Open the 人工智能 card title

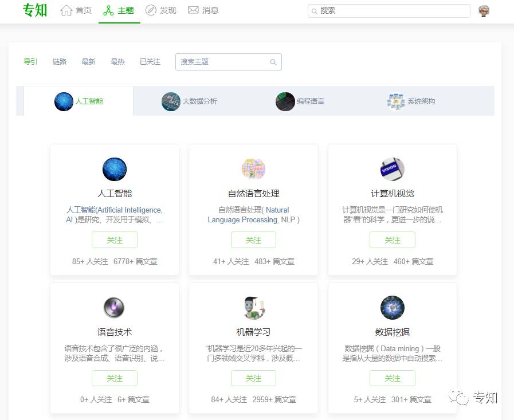point(115,194)
